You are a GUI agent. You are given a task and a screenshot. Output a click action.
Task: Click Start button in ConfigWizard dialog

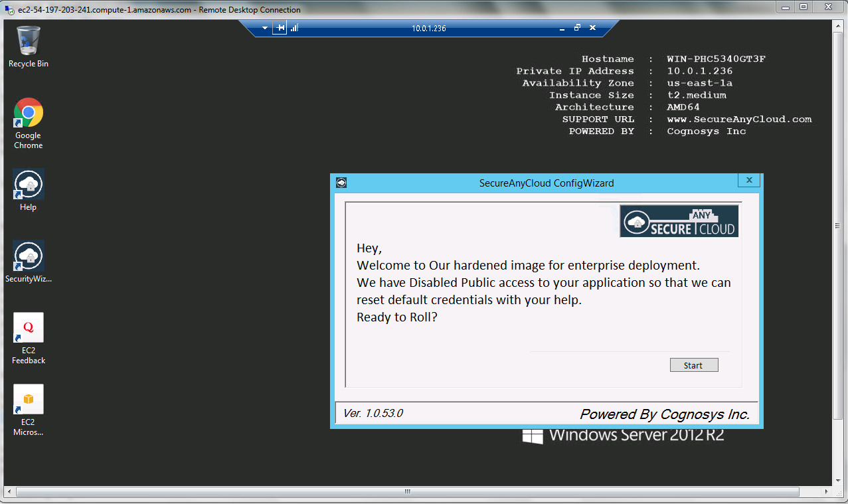click(693, 365)
